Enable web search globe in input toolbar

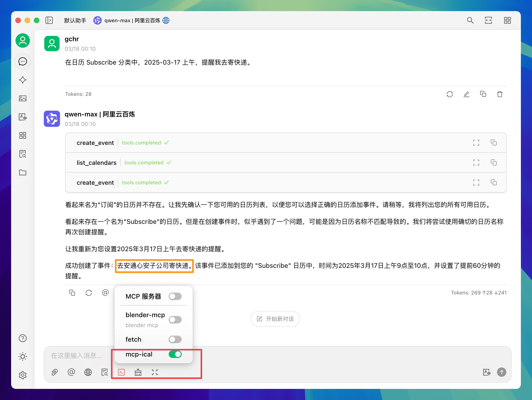point(88,372)
